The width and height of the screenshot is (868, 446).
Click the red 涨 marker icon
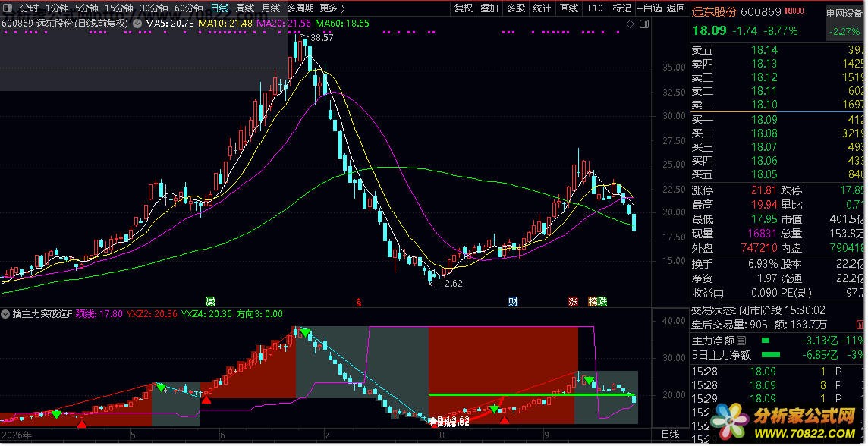pyautogui.click(x=573, y=302)
